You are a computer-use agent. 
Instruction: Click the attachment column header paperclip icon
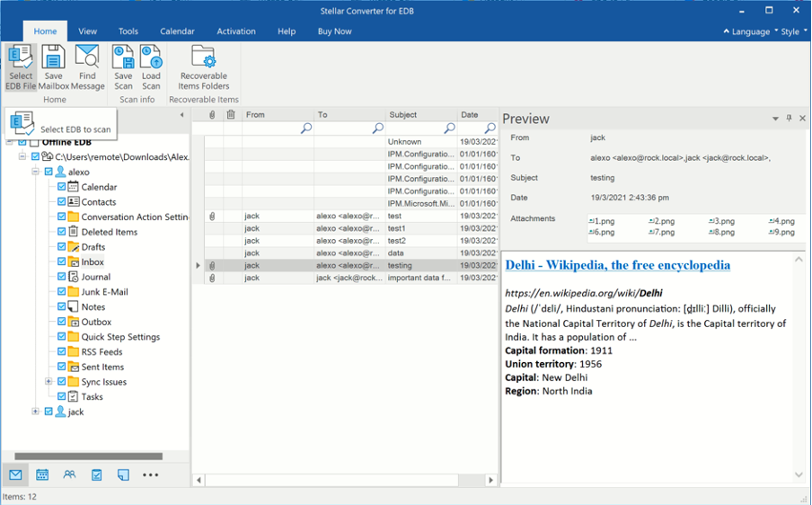pyautogui.click(x=212, y=114)
